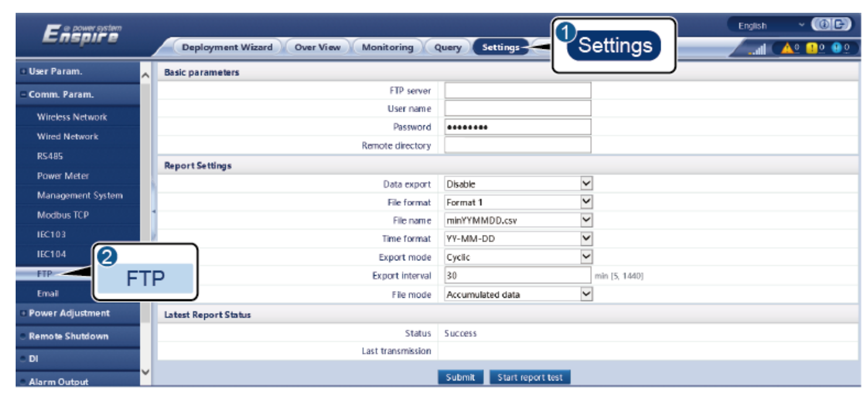This screenshot has height=395, width=868.
Task: Open Management System settings
Action: pyautogui.click(x=80, y=195)
